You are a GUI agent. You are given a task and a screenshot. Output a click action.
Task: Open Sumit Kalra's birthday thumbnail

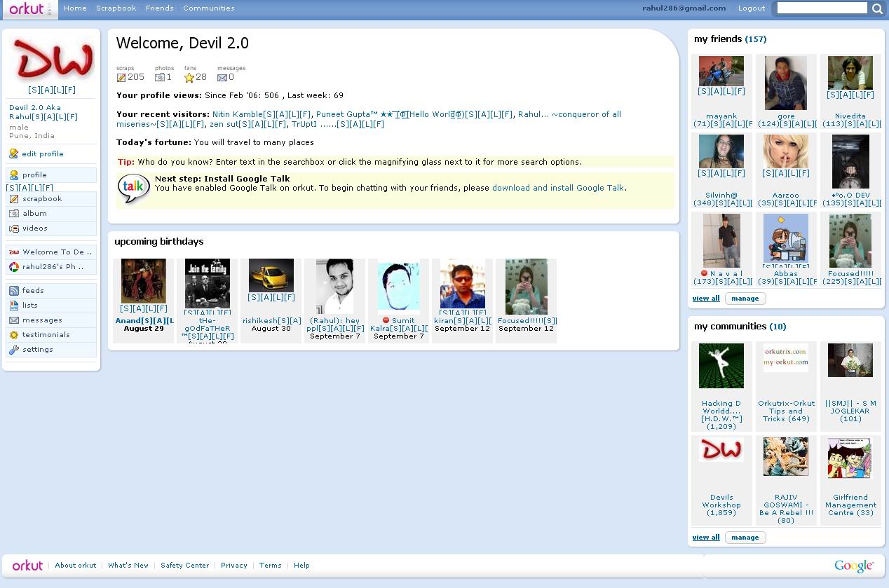[399, 287]
